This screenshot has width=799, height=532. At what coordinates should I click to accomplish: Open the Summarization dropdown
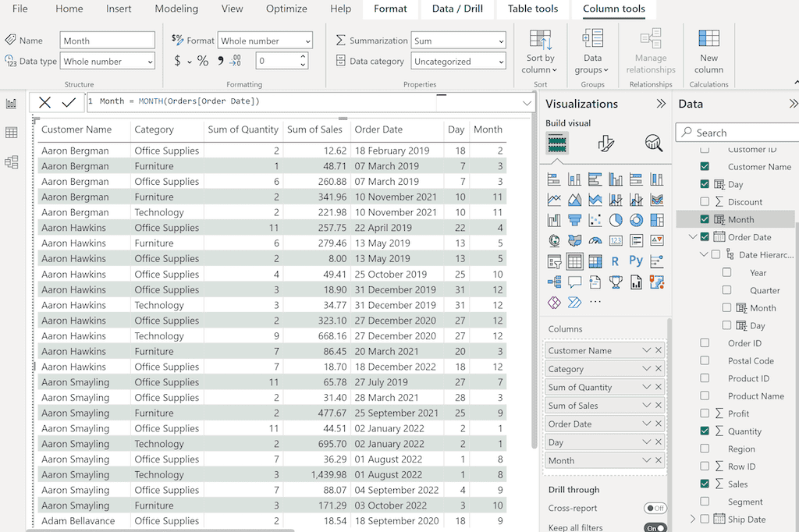pos(459,40)
